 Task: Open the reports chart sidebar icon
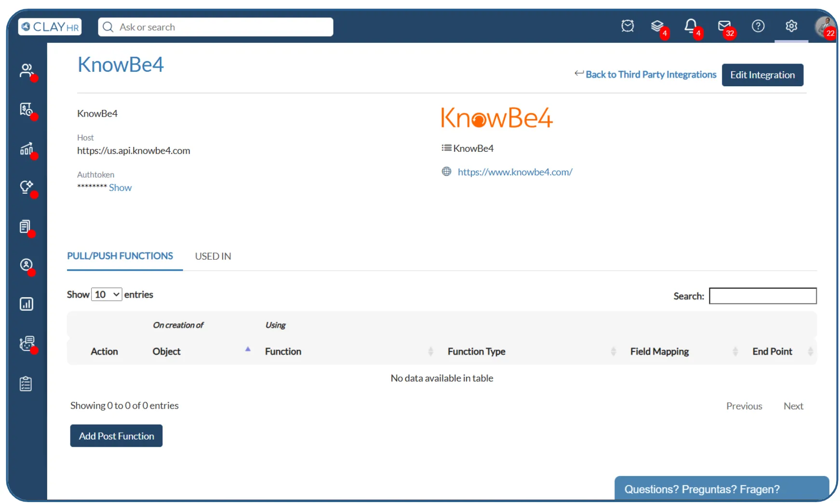coord(27,304)
